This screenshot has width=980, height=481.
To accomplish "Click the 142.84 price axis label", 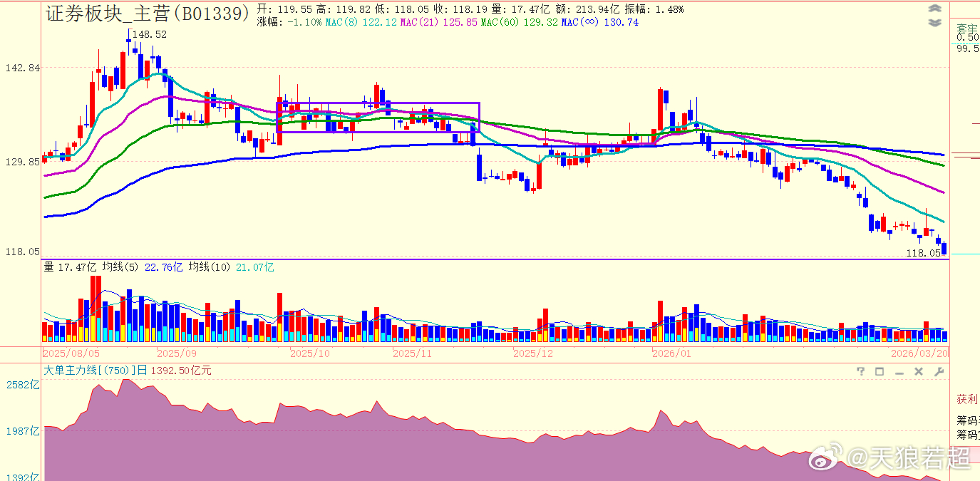I will tap(22, 68).
